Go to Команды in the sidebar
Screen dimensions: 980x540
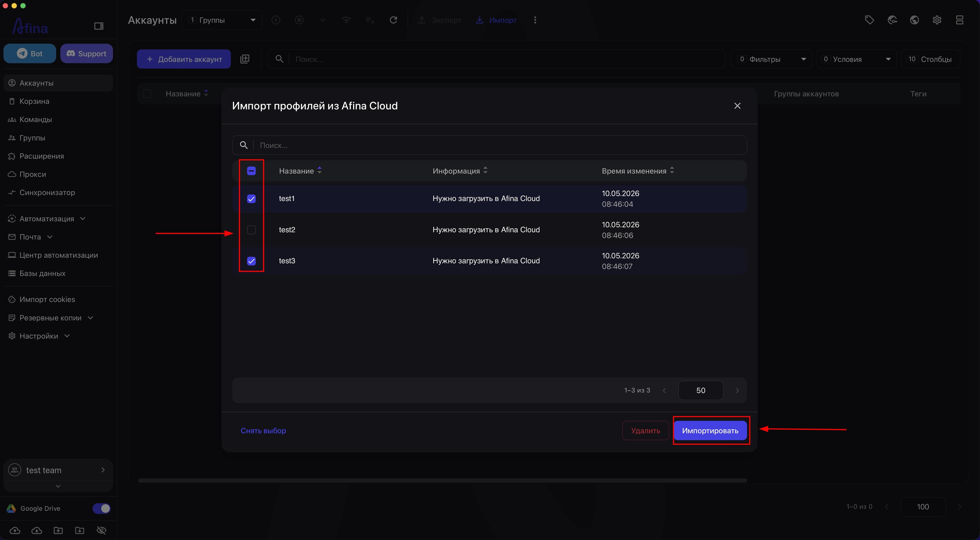[x=58, y=119]
